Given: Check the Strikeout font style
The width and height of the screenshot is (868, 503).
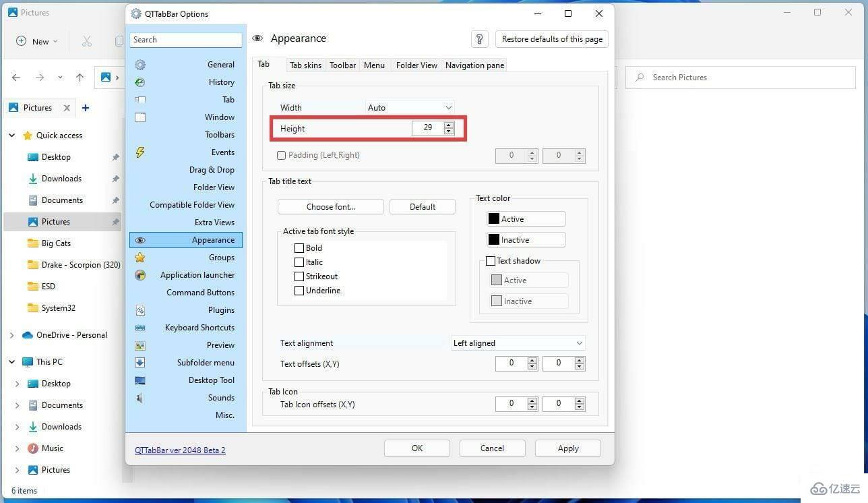Looking at the screenshot, I should pyautogui.click(x=299, y=276).
